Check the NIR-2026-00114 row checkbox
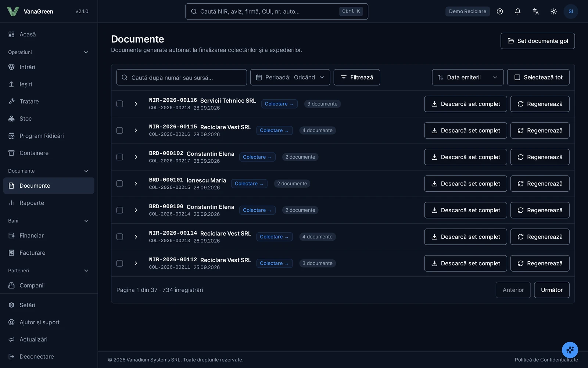The width and height of the screenshot is (588, 368). pos(120,237)
